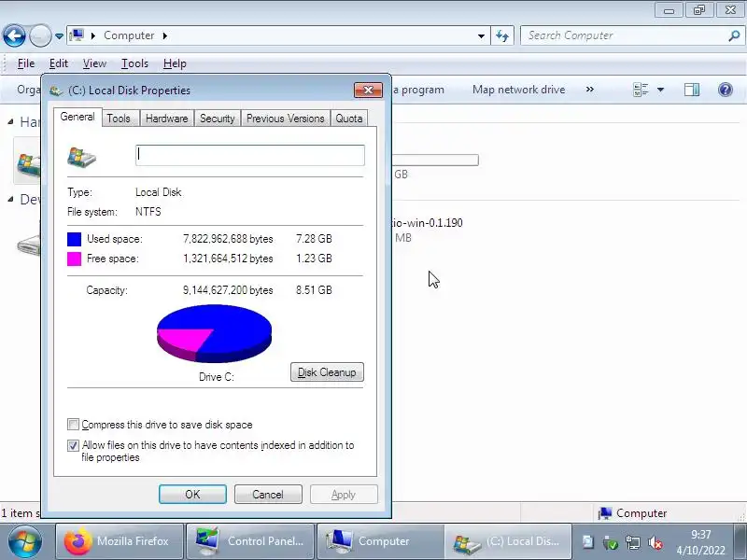Switch to Computer taskbar button
Screen dimensions: 747x560
pos(381,541)
